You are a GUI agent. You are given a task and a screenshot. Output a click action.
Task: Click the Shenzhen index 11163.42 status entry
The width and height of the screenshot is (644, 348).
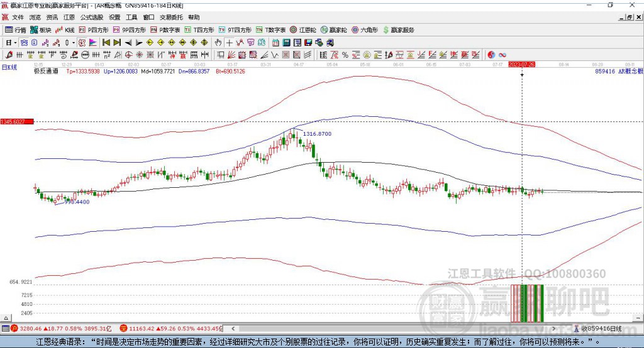171,329
